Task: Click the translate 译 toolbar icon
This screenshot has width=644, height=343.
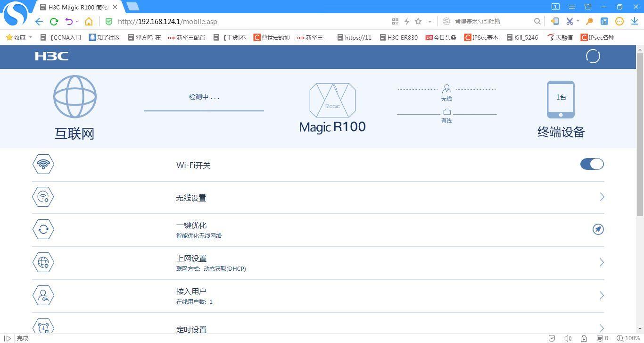Action: point(604,21)
